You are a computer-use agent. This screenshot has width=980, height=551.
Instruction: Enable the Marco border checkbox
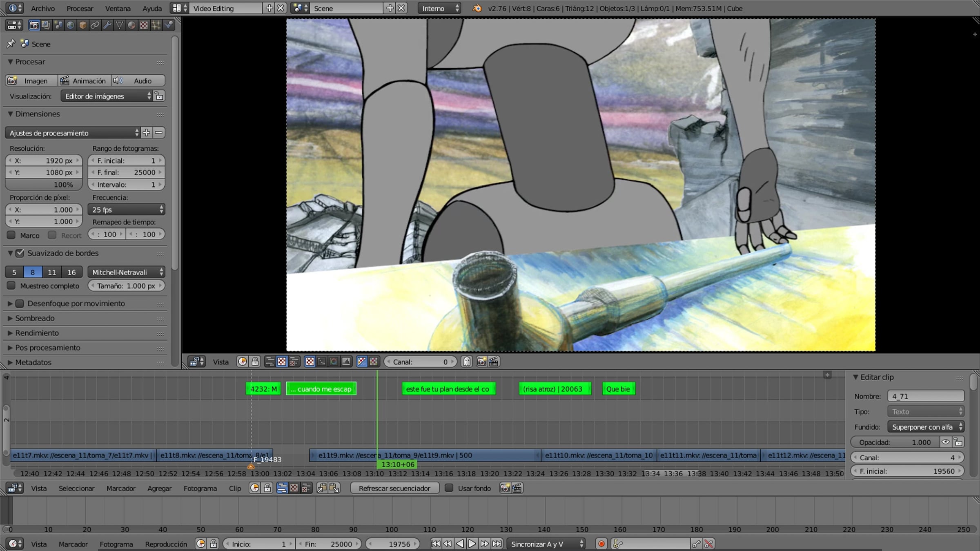11,235
